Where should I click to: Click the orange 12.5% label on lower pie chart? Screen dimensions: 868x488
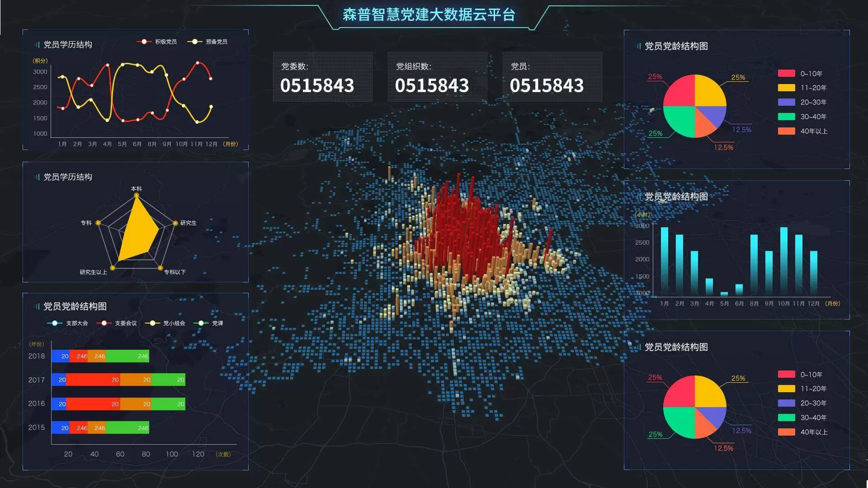tap(723, 448)
